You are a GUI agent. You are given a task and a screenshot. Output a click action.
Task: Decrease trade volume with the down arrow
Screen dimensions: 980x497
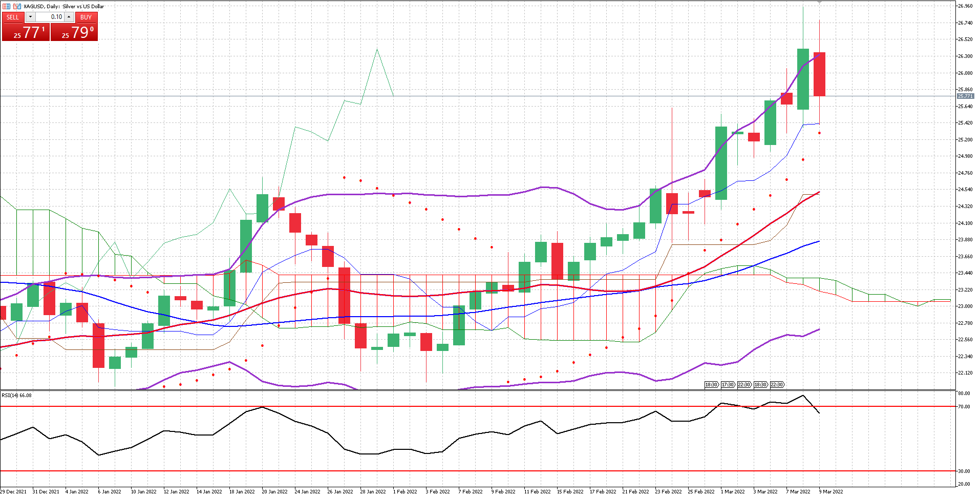pyautogui.click(x=30, y=17)
